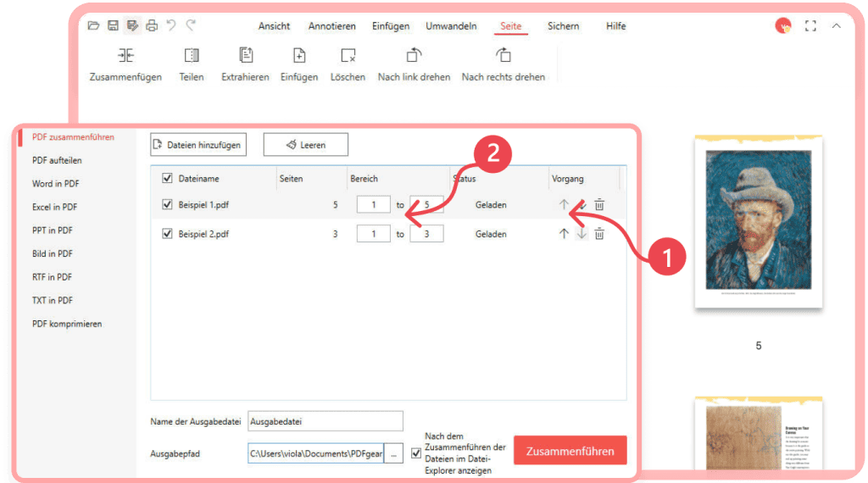868x483 pixels.
Task: Click the Seiten column header
Action: [x=292, y=179]
